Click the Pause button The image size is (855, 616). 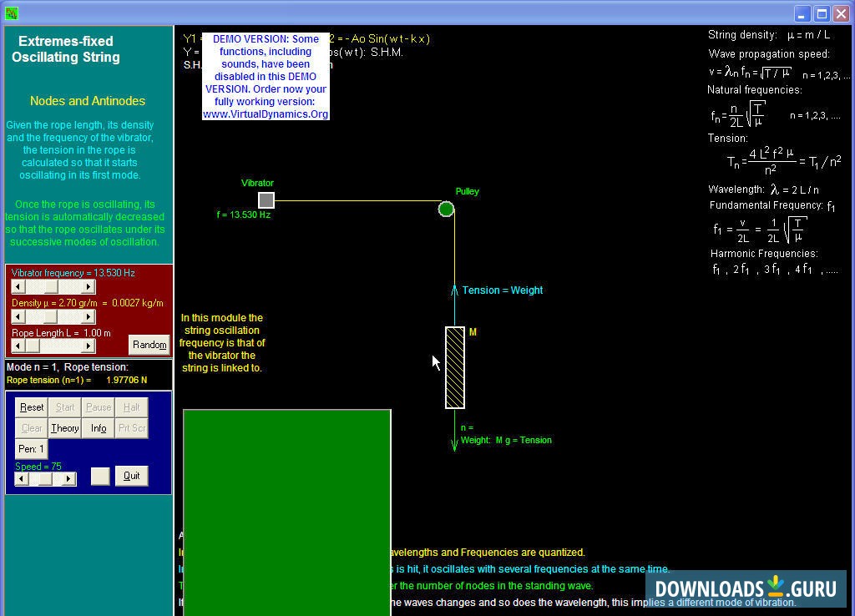click(x=99, y=407)
